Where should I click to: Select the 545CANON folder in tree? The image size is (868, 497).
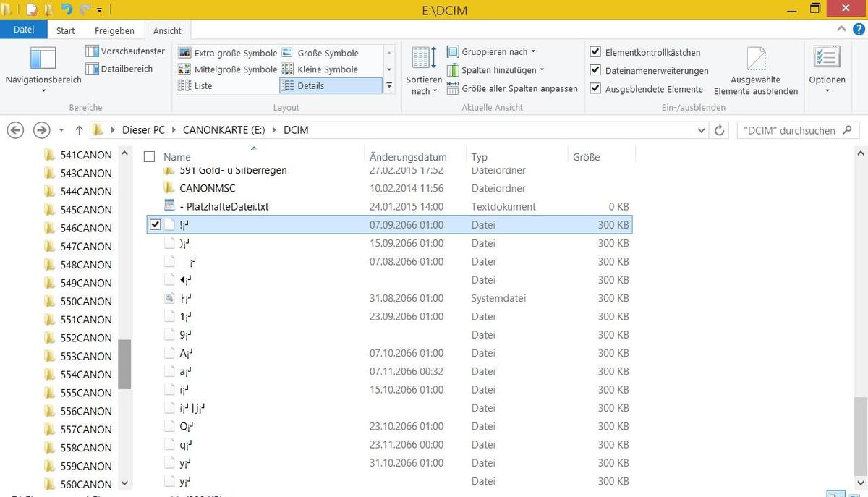(78, 210)
